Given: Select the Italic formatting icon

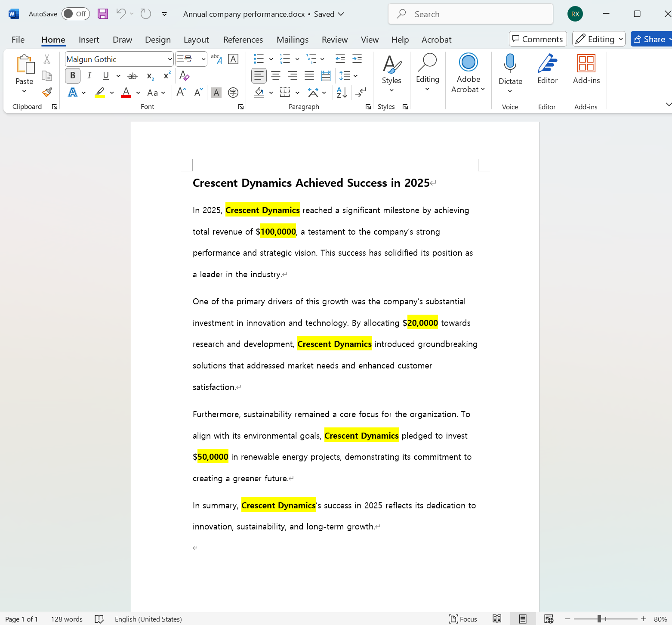Looking at the screenshot, I should [x=89, y=75].
